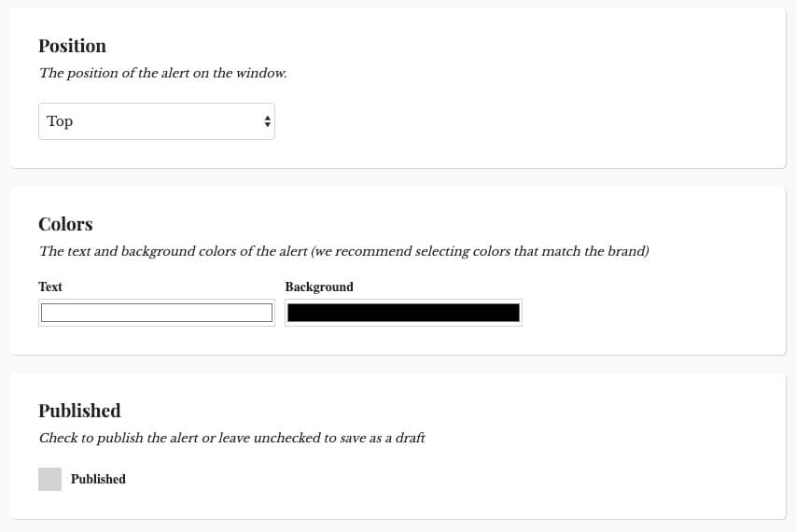
Task: Focus the Background color input border frame
Action: pos(403,313)
